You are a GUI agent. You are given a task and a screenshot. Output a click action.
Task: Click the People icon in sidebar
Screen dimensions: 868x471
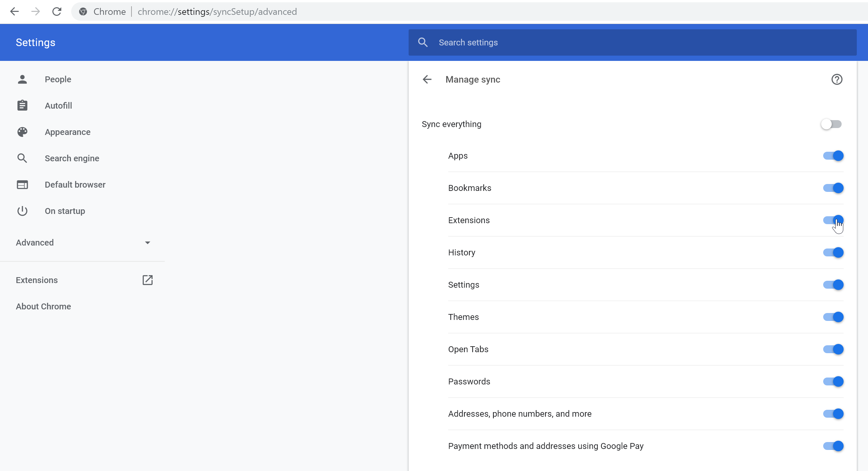(21, 79)
